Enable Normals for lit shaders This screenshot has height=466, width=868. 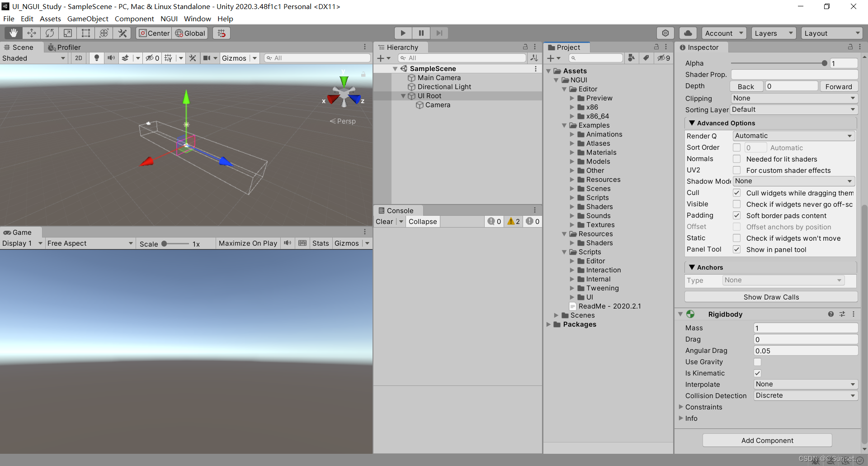point(737,159)
